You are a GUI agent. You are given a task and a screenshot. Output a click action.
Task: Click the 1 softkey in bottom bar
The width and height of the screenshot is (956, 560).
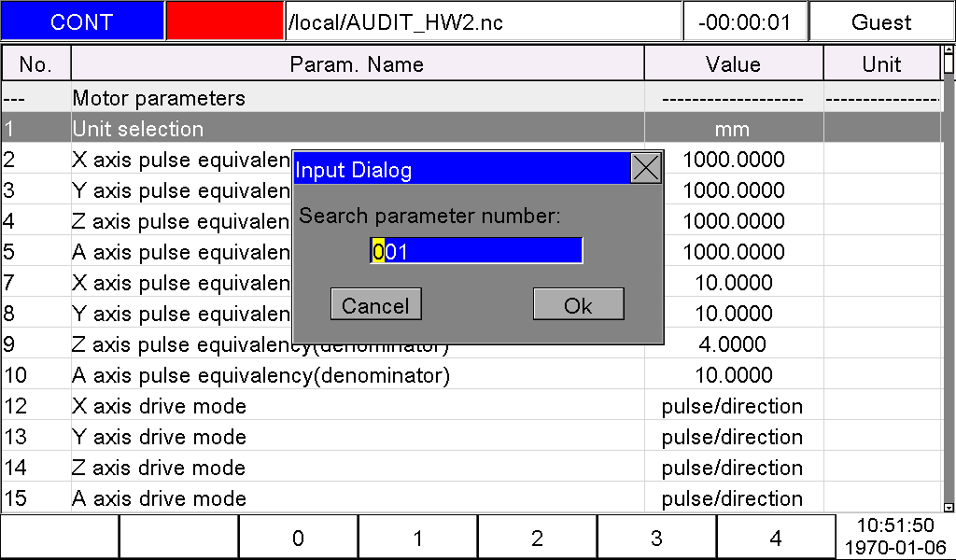(417, 538)
